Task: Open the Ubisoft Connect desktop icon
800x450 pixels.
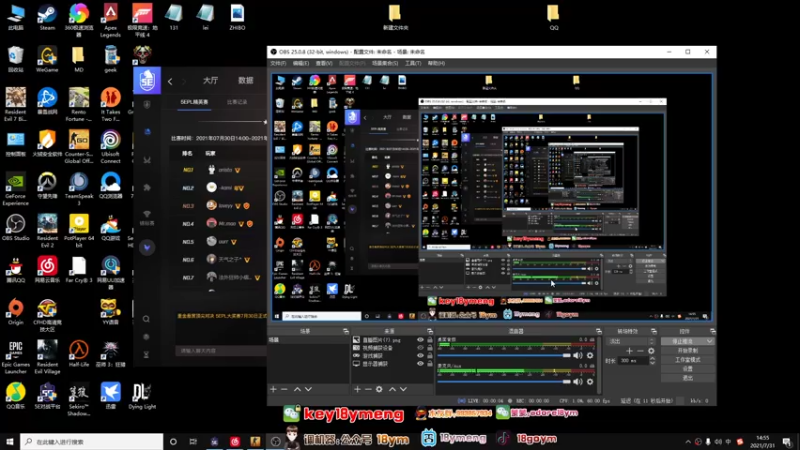Action: [110, 146]
